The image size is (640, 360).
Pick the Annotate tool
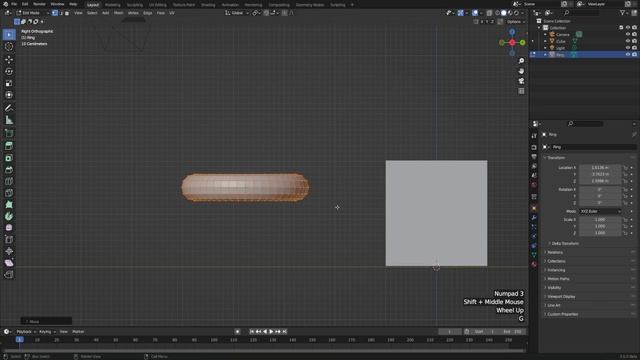click(x=9, y=108)
